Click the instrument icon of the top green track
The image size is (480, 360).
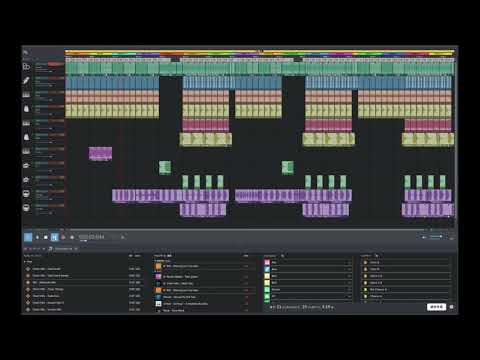[x=26, y=66]
